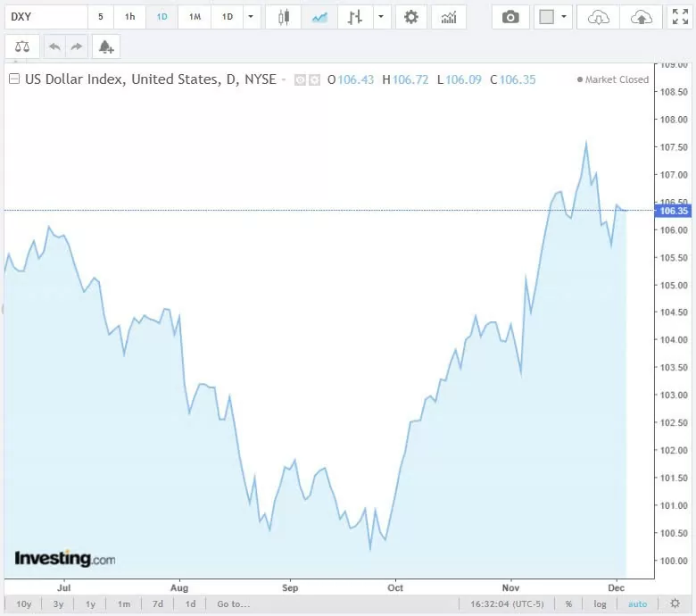The height and width of the screenshot is (616, 696).
Task: Open the chart style dropdown arrow
Action: tap(381, 17)
